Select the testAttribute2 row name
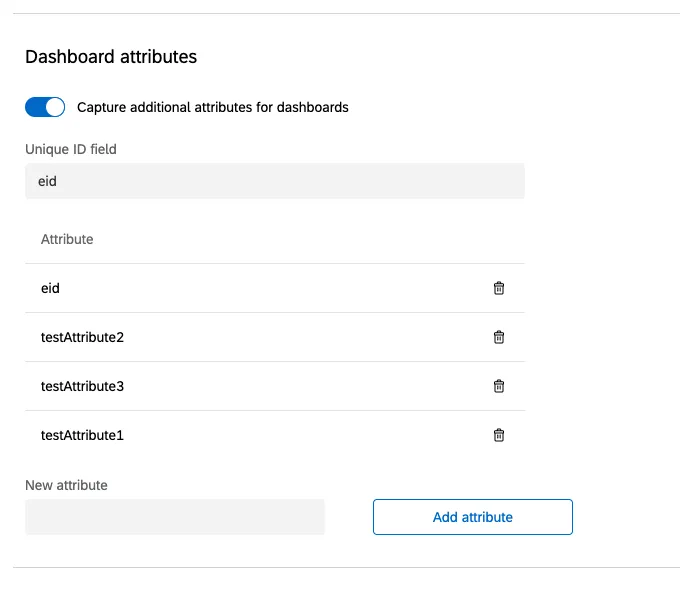680x595 pixels. pos(82,337)
